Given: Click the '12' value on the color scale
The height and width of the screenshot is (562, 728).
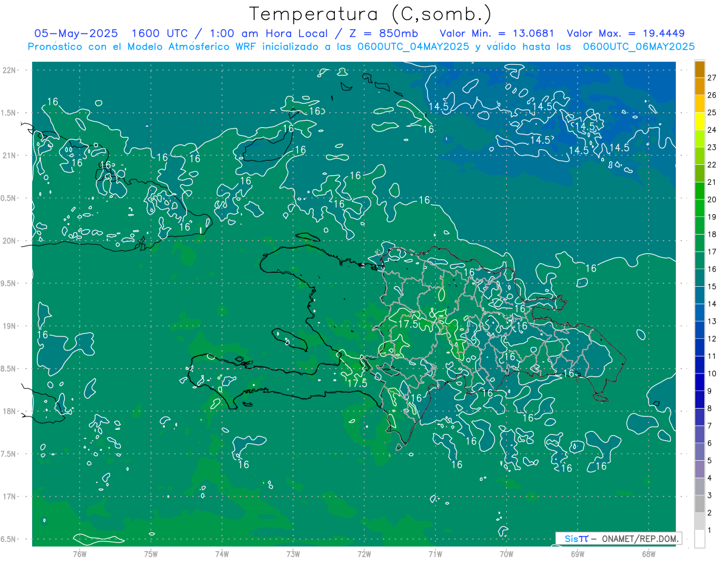Looking at the screenshot, I should click(712, 339).
